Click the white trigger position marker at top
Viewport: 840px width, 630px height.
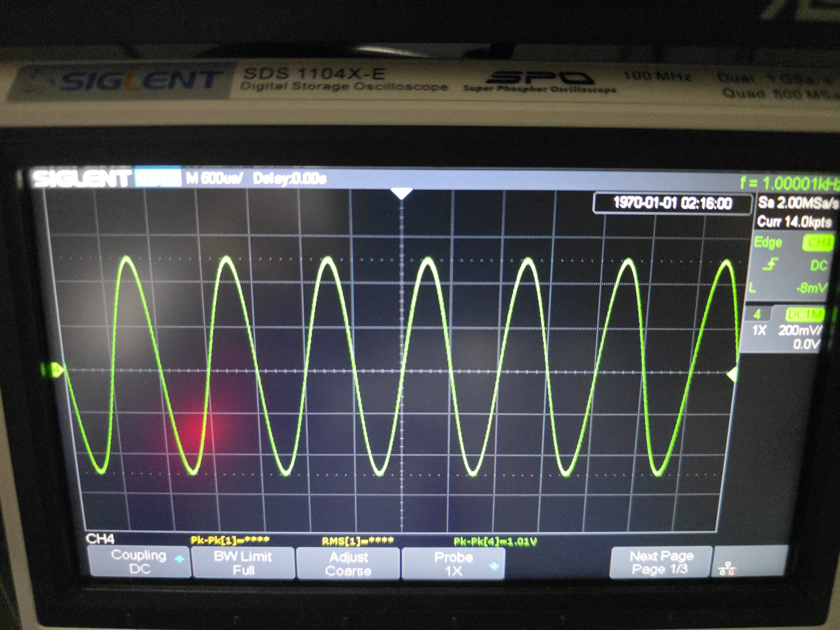[x=402, y=193]
